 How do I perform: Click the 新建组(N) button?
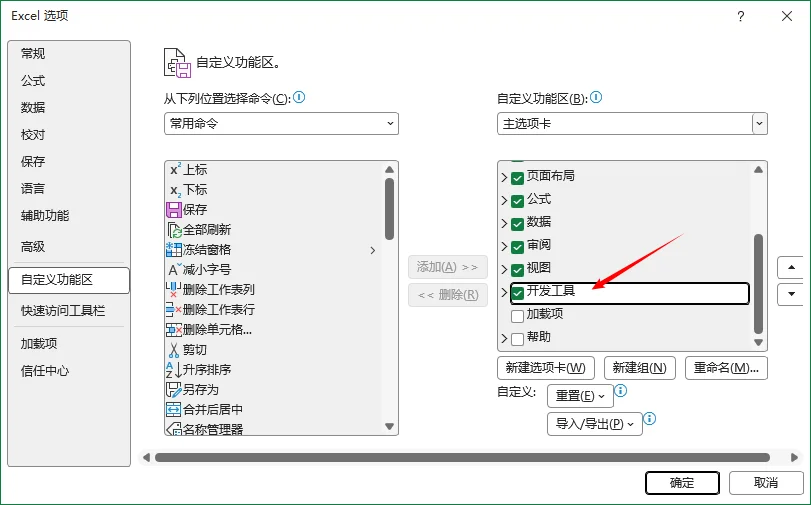coord(640,368)
